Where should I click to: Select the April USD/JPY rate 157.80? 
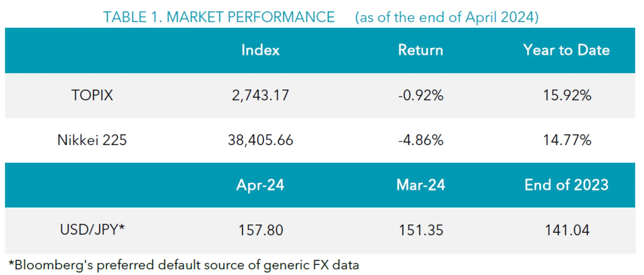pyautogui.click(x=261, y=230)
